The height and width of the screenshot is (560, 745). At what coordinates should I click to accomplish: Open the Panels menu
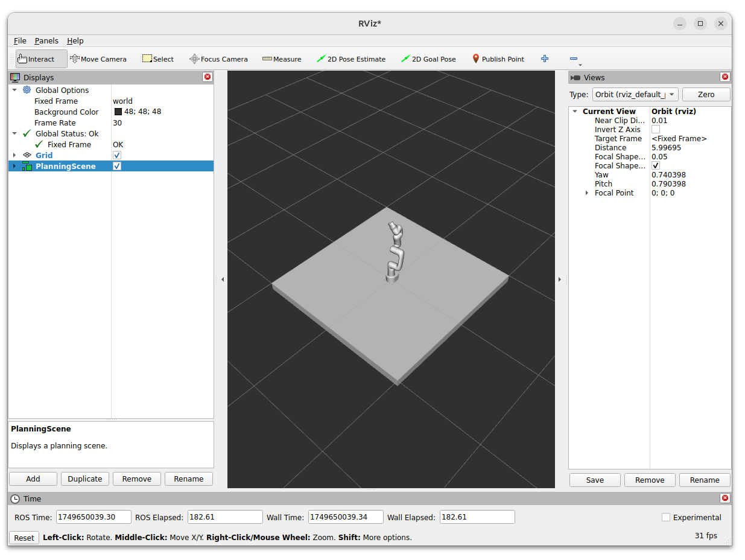[46, 41]
